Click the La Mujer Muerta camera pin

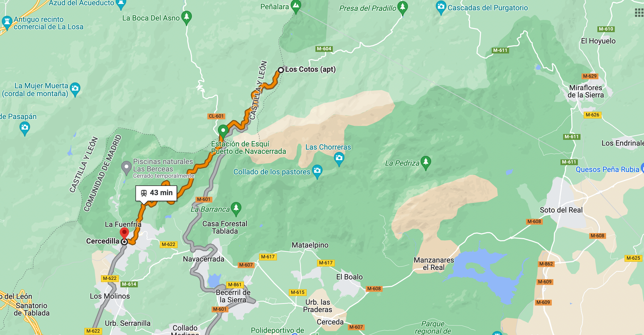75,89
